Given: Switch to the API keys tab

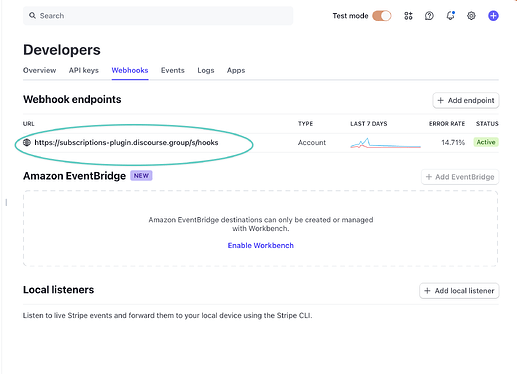Looking at the screenshot, I should (x=84, y=70).
